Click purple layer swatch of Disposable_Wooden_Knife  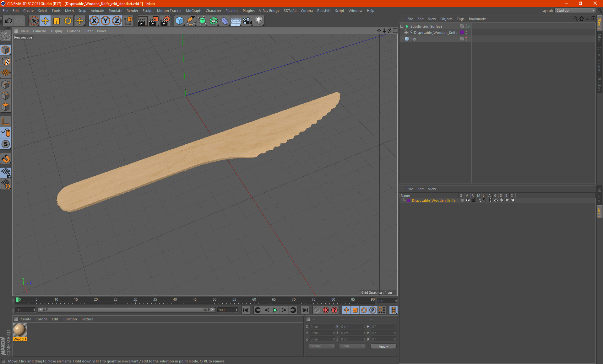point(462,33)
